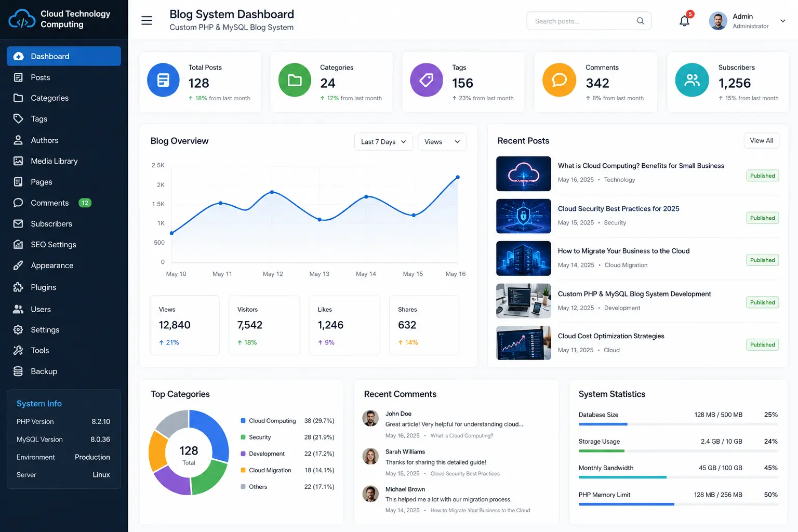Click the Posts sidebar icon

[18, 77]
